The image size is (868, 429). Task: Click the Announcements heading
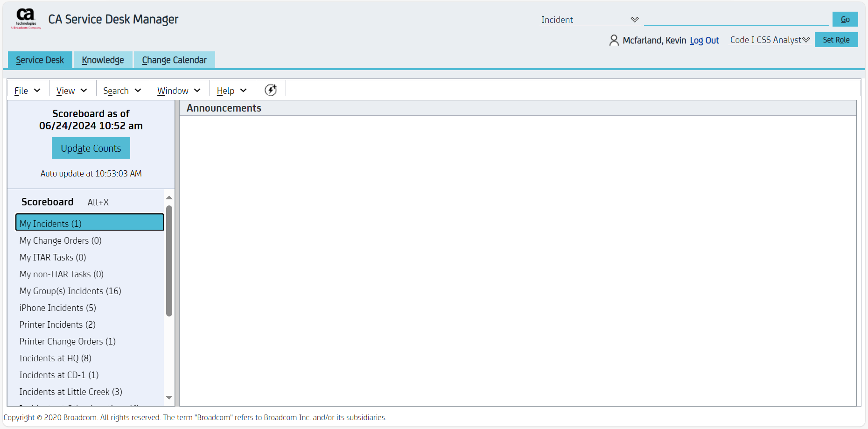pyautogui.click(x=224, y=108)
